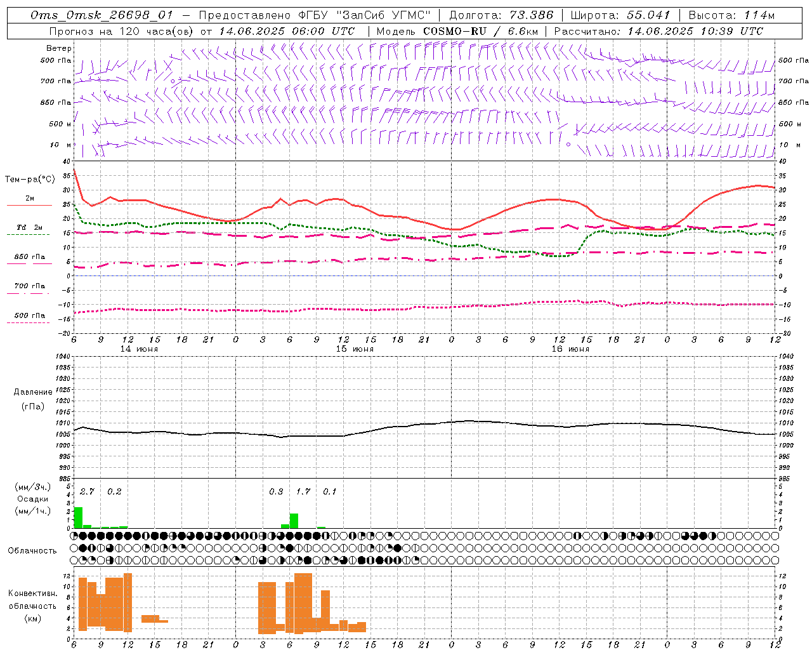Click the 0.1 precipitation total

point(330,491)
